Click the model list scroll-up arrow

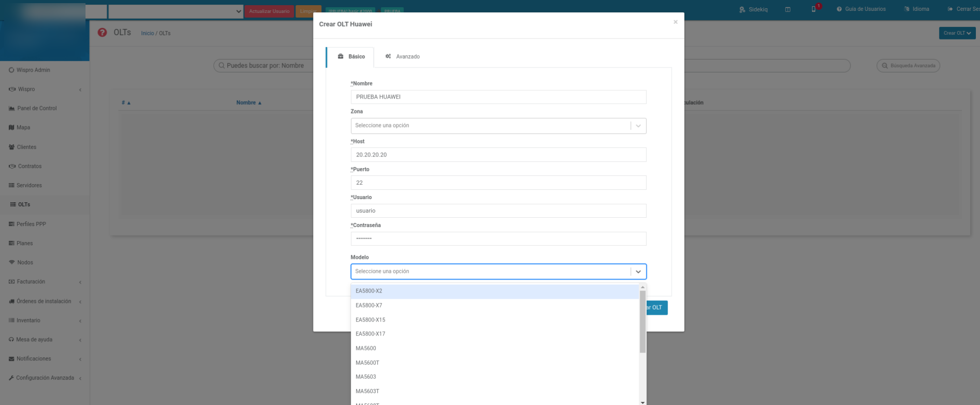coord(643,287)
